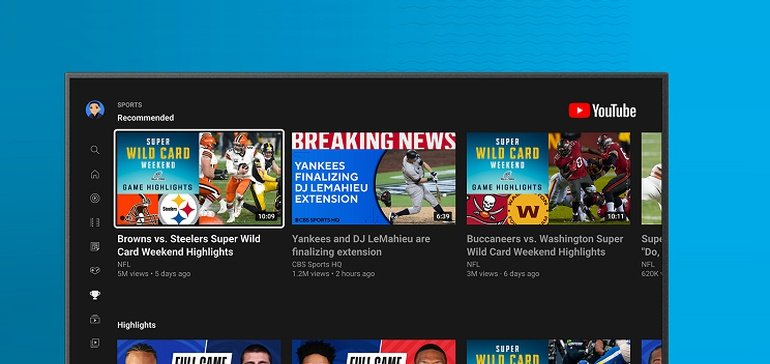
Task: Go to Home via sidebar icon
Action: [x=95, y=174]
